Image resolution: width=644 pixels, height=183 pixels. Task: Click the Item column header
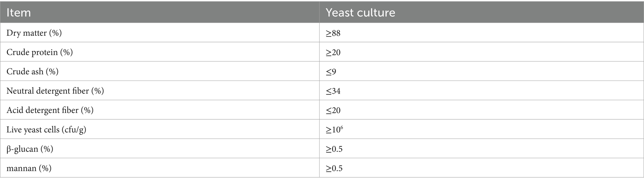[19, 12]
